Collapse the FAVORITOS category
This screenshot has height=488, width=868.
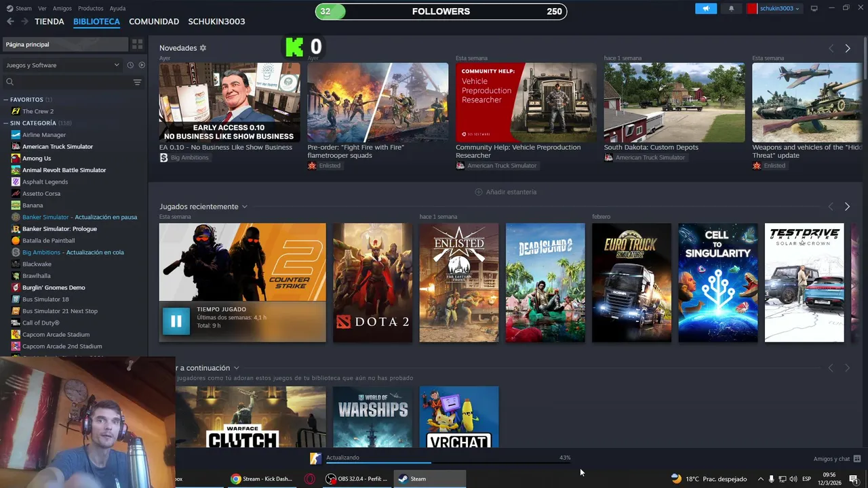click(6, 100)
